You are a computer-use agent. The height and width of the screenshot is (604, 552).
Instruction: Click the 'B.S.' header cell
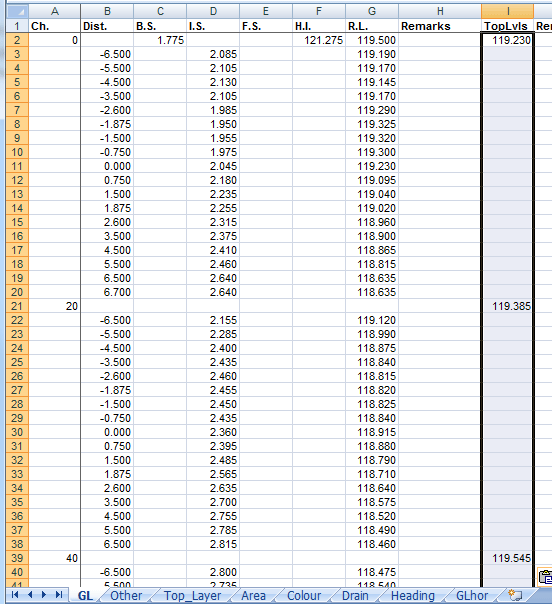point(160,26)
